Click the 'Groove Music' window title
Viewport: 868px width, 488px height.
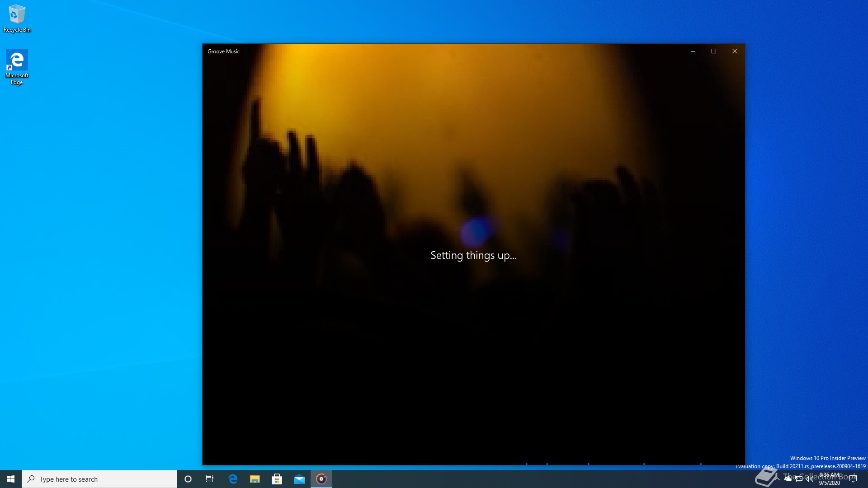pyautogui.click(x=223, y=52)
